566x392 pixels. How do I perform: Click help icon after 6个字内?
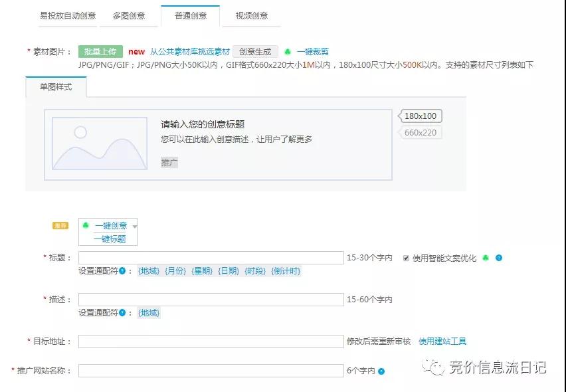pyautogui.click(x=381, y=371)
